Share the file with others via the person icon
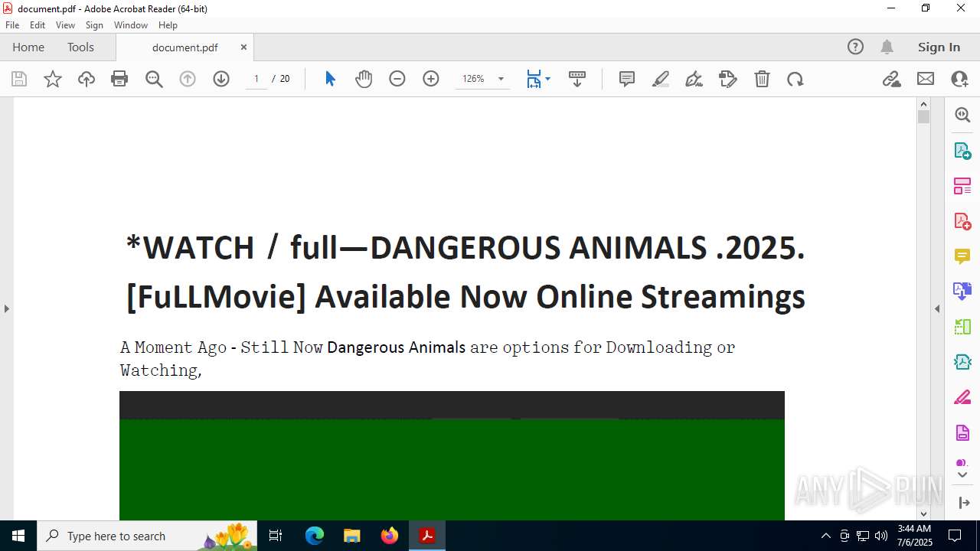This screenshot has width=980, height=551. click(959, 79)
